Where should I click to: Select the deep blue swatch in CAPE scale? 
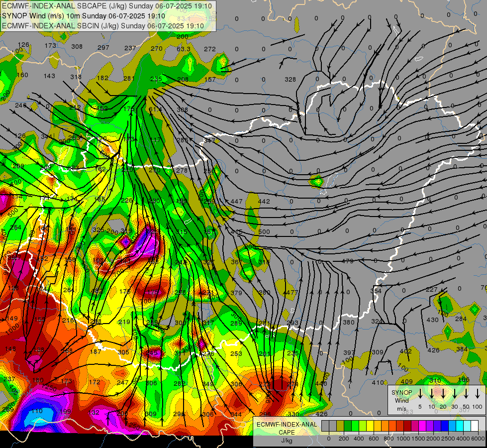[444, 426]
